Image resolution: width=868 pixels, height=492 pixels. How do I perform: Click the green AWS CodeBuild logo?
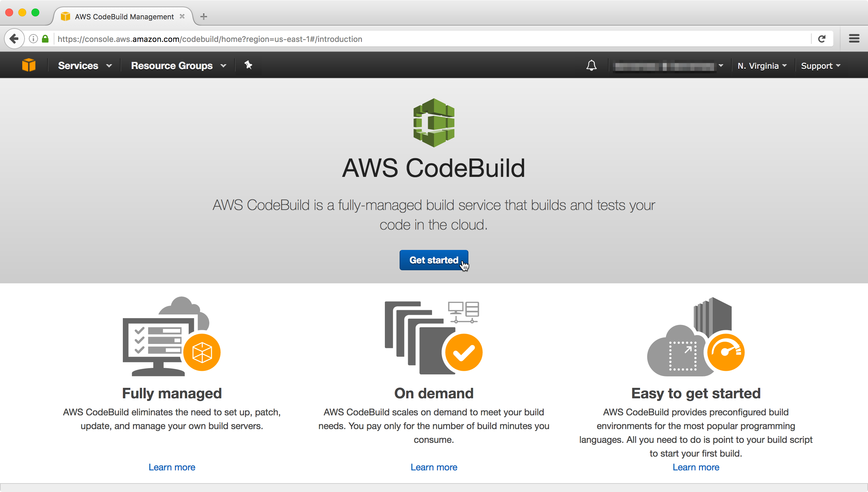tap(434, 123)
